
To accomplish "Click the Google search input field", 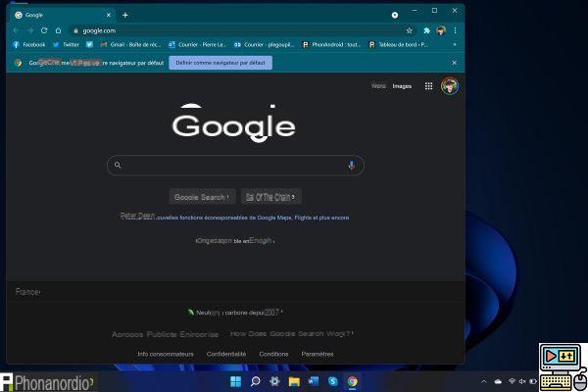I will point(235,166).
